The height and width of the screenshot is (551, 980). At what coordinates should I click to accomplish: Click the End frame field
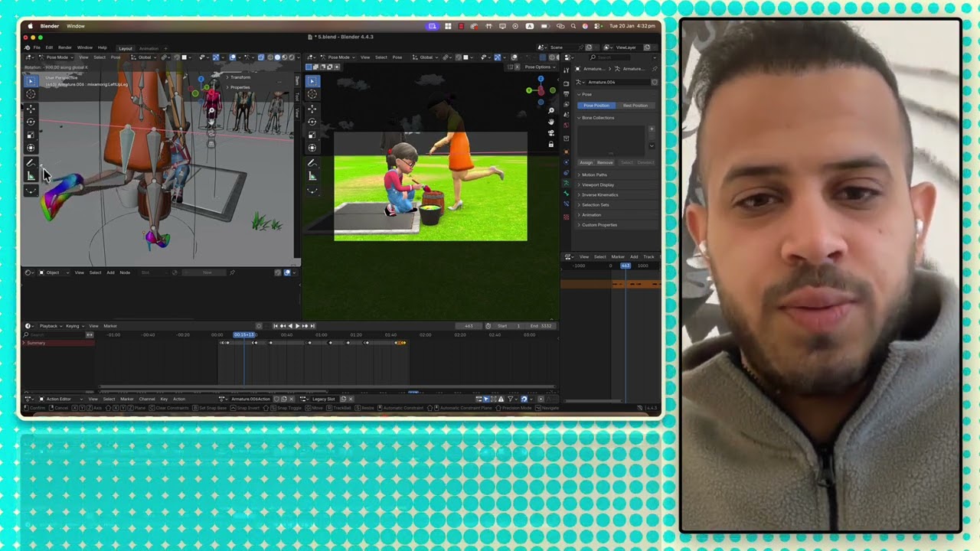[541, 326]
